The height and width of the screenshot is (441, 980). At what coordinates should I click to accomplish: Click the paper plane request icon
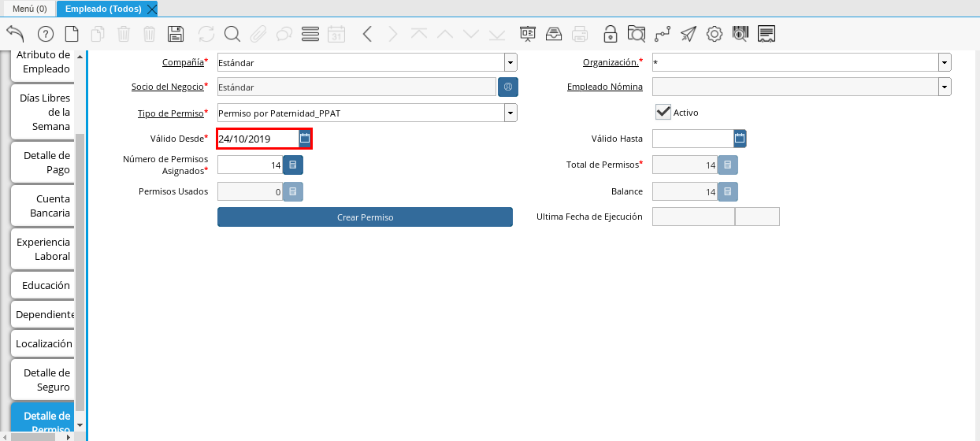coord(689,34)
